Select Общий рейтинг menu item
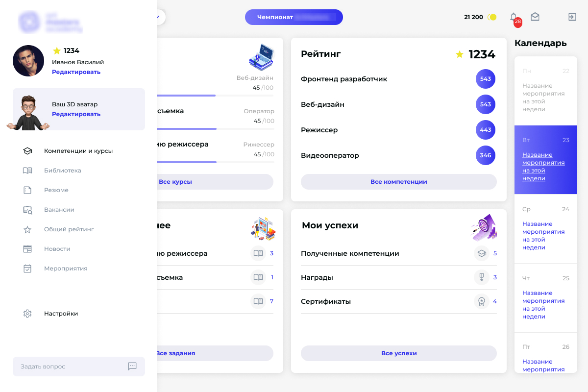Screen dimensions: 588x392 [x=69, y=229]
